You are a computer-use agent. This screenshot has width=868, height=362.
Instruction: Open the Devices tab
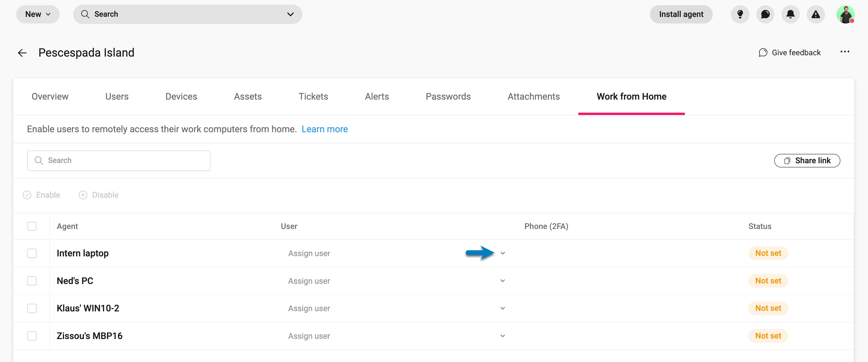[181, 96]
